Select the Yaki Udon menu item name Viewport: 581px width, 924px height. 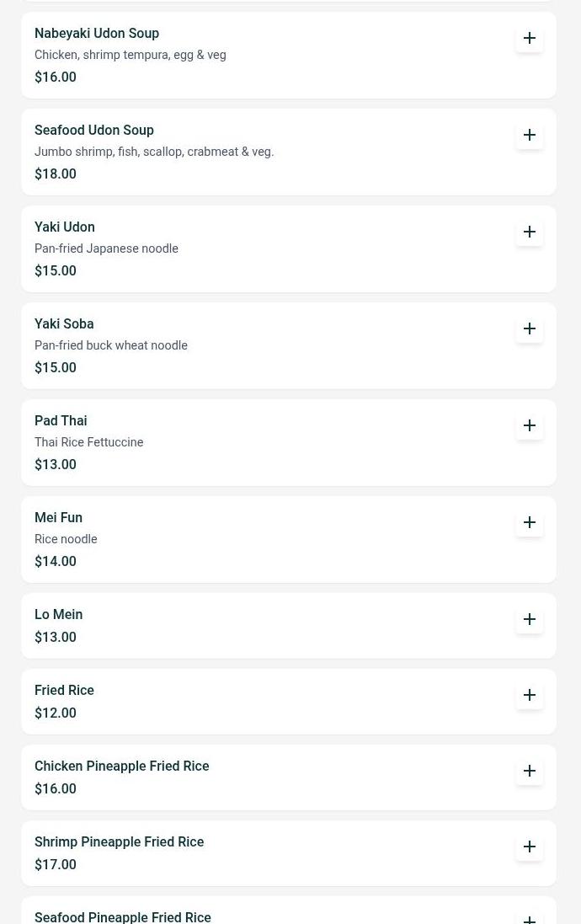tap(65, 227)
